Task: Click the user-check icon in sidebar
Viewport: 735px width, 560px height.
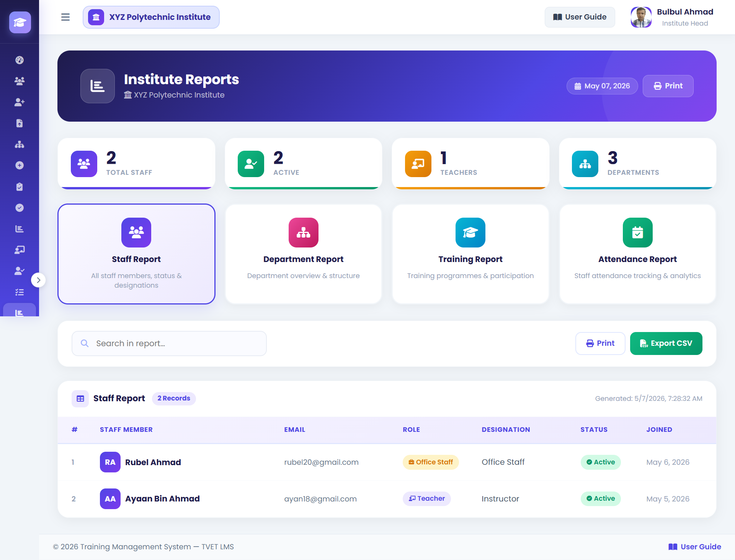Action: [20, 271]
